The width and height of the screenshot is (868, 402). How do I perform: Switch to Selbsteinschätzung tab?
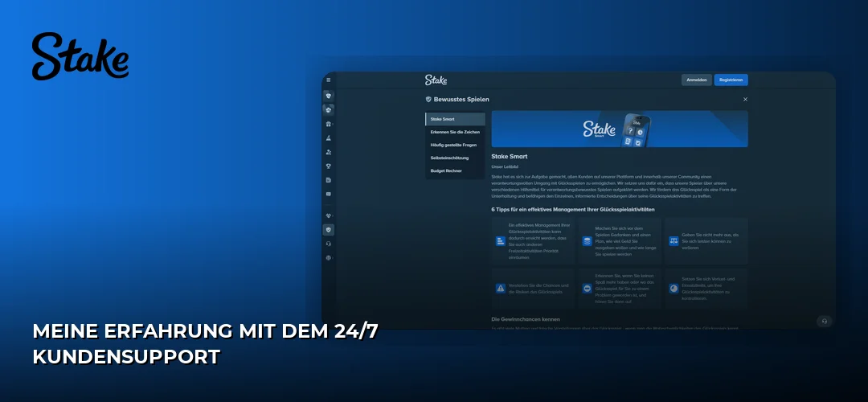[x=455, y=158]
